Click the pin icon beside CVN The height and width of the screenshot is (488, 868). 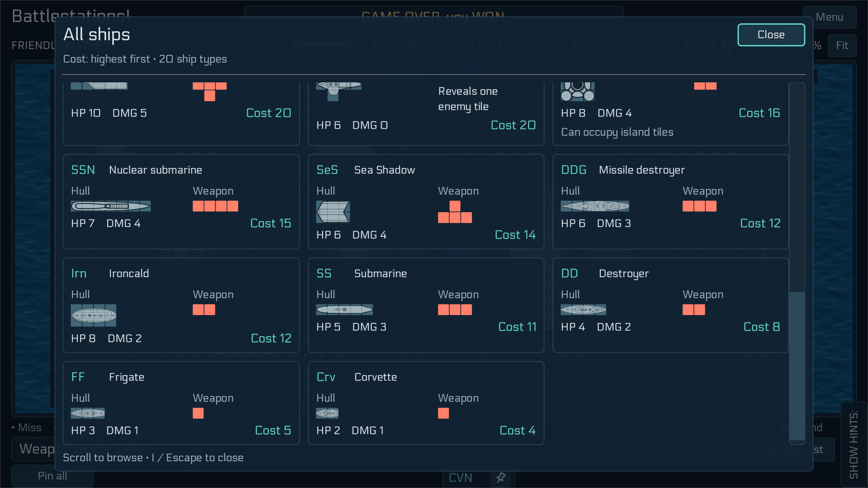pyautogui.click(x=501, y=477)
